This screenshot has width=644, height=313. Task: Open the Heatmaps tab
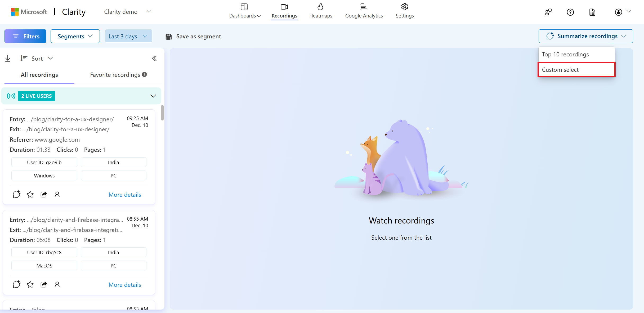tap(321, 11)
